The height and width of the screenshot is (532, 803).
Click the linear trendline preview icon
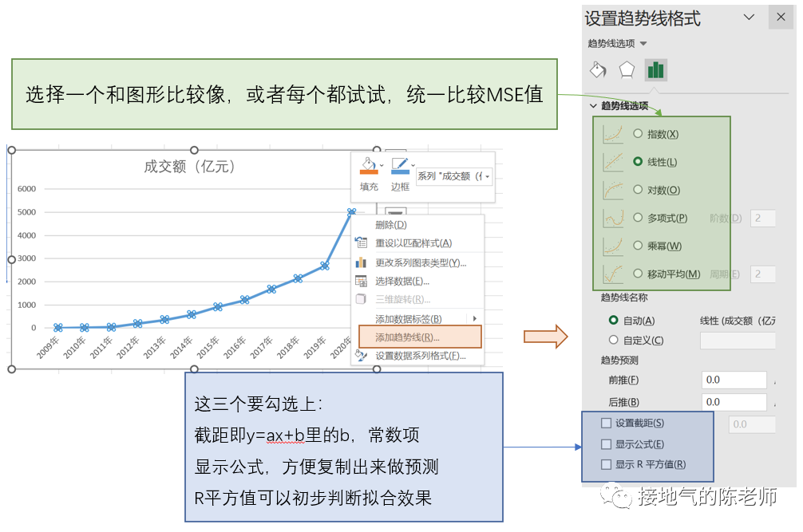pos(613,162)
